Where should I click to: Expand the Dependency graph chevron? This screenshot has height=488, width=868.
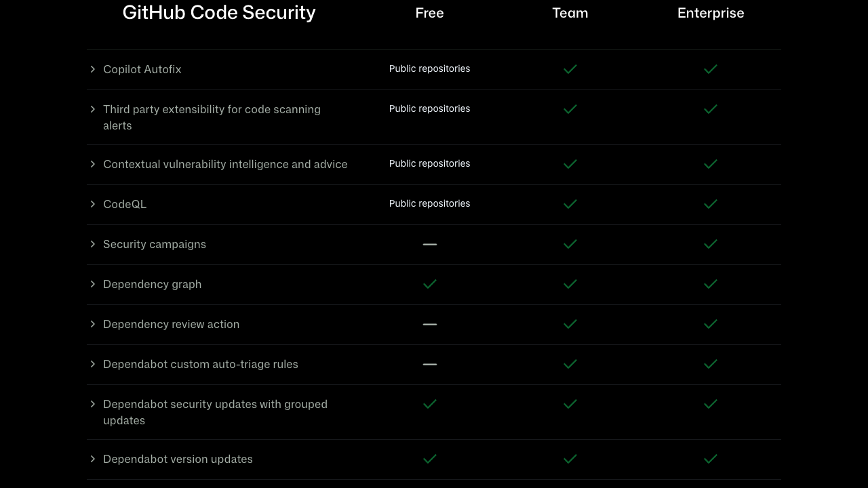click(92, 284)
